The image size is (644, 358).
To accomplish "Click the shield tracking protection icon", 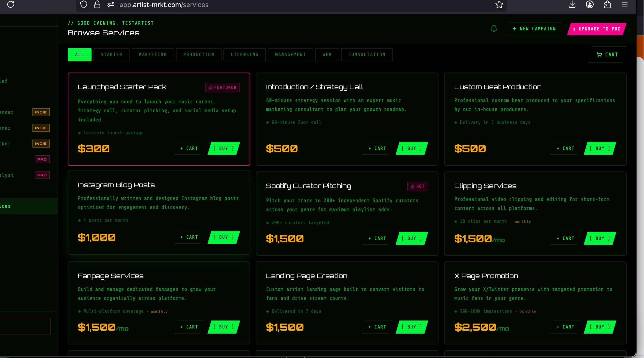I will click(x=84, y=5).
